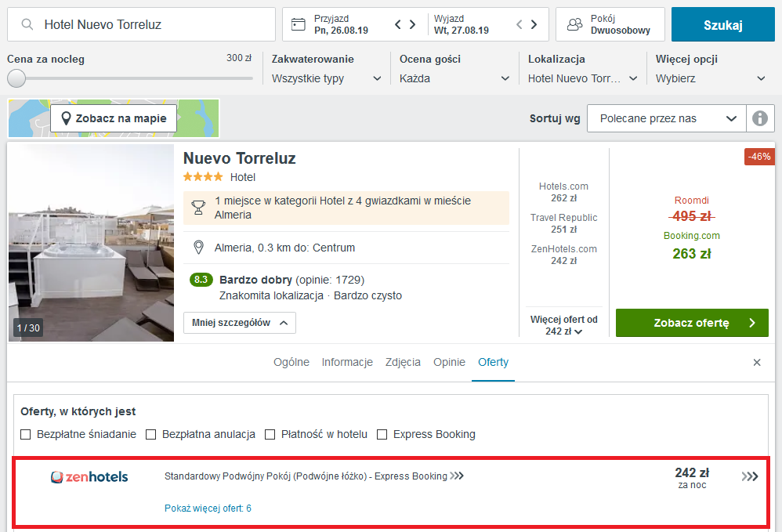Viewport: 782px width, 532px height.
Task: Open ZenHotels.com 242 zł offer
Action: coord(563,255)
